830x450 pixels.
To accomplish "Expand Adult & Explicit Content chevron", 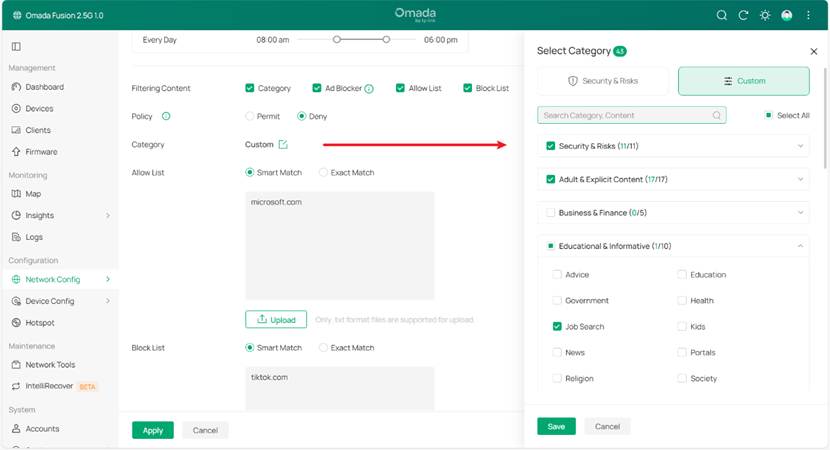I will tap(800, 179).
